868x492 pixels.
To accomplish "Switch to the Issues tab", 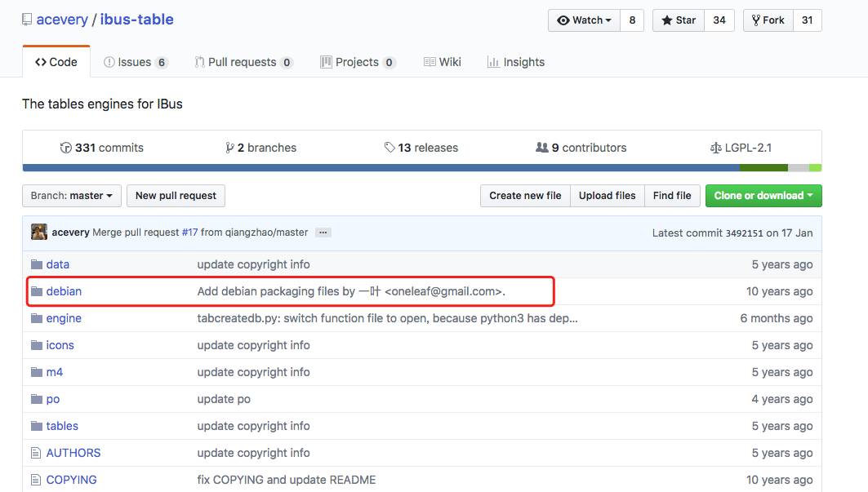I will click(136, 62).
